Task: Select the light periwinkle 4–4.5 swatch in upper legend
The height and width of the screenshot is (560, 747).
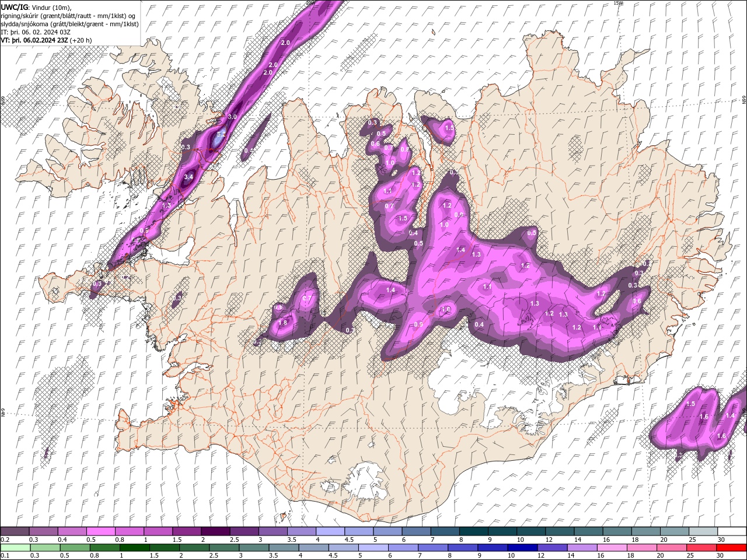Action: 330,531
